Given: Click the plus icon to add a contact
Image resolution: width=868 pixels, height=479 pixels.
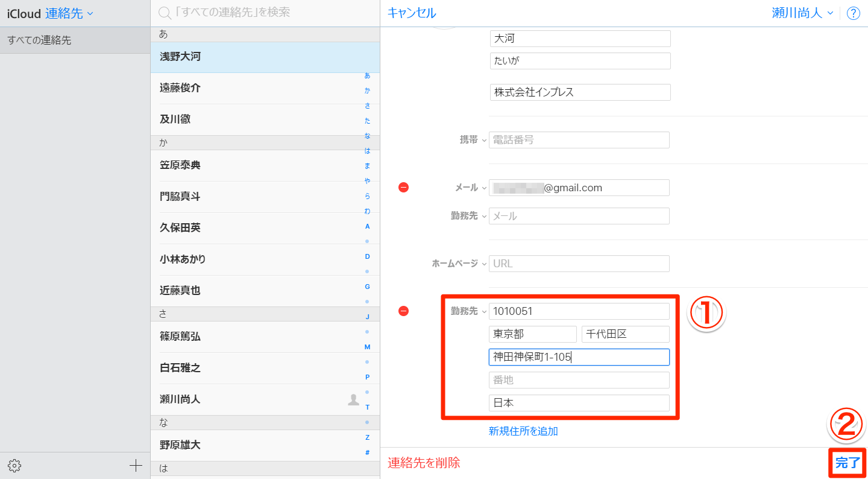Looking at the screenshot, I should coord(136,466).
